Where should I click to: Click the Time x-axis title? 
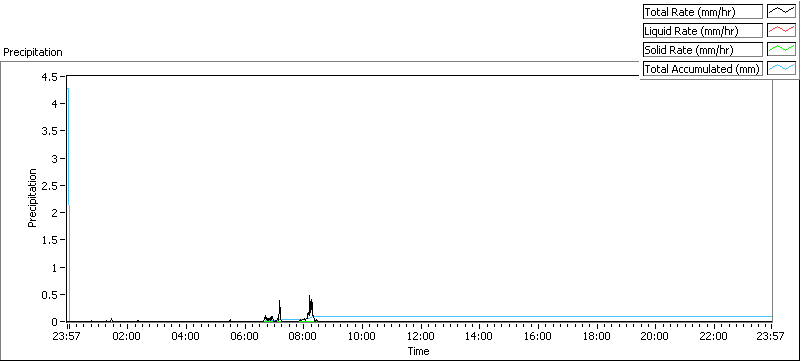(x=418, y=351)
